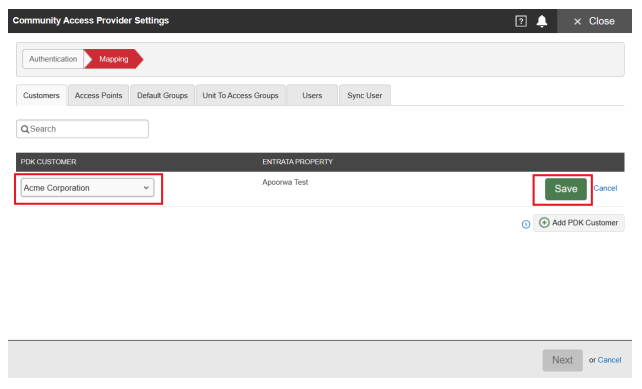Focus the Search input field
Screen dimensions: 642x389
click(x=82, y=129)
